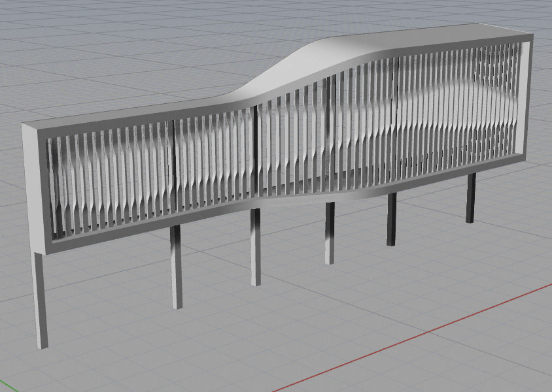The height and width of the screenshot is (392, 552).
Task: Select the left end cap of the frame
Action: pyautogui.click(x=34, y=188)
